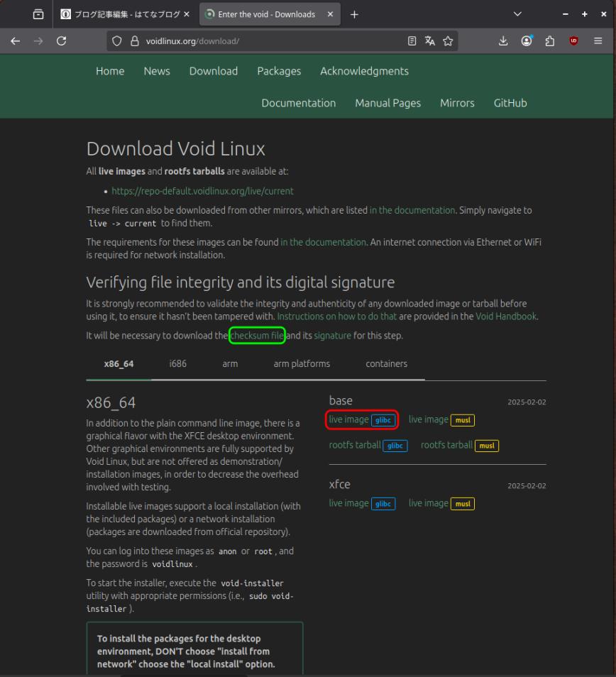Click the 'Download Void Linux' heading
This screenshot has height=677, width=616.
[x=176, y=149]
